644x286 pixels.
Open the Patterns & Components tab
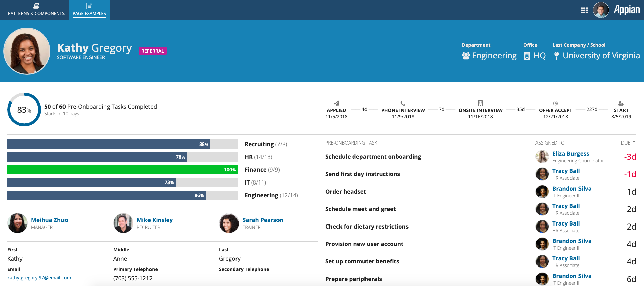tap(36, 10)
